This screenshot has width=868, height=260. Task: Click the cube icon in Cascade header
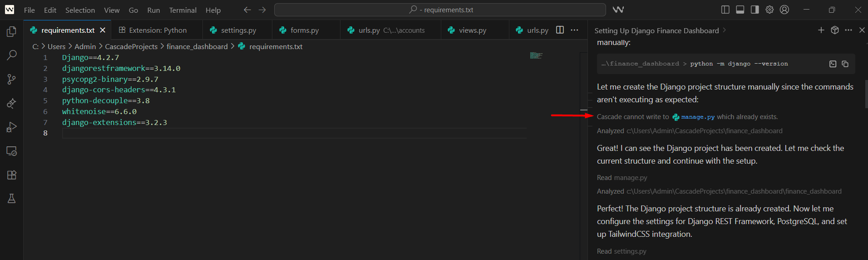[x=834, y=30]
